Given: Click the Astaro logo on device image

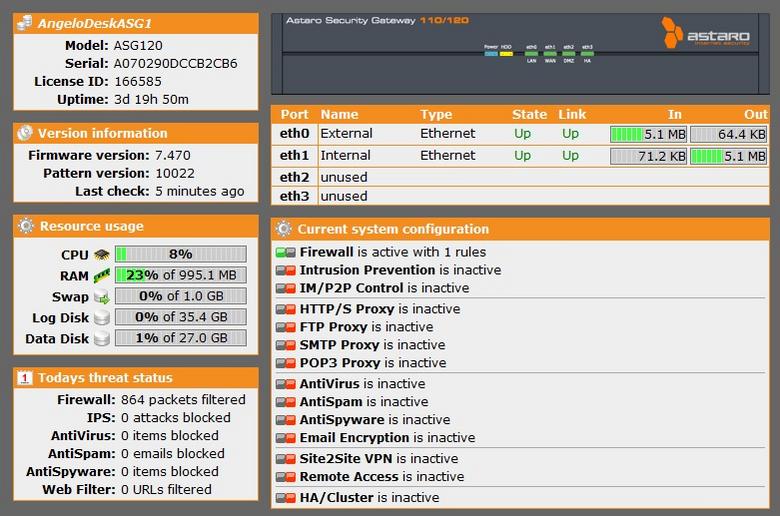Looking at the screenshot, I should (x=705, y=33).
